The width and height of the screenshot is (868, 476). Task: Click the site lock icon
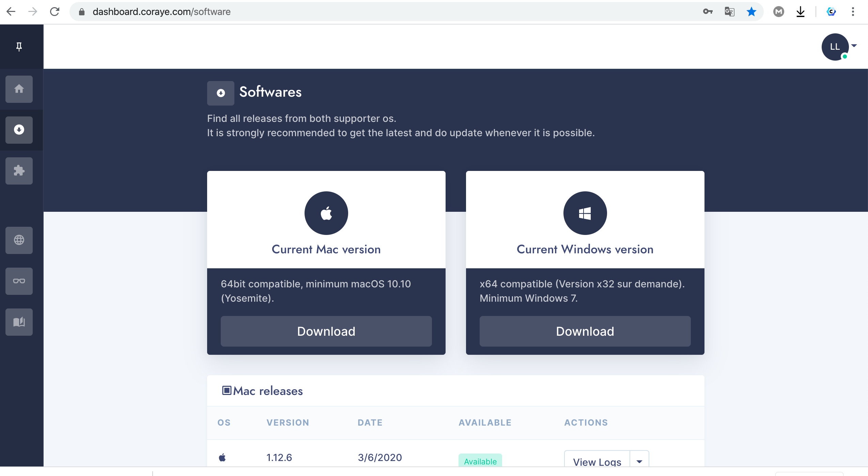point(81,12)
